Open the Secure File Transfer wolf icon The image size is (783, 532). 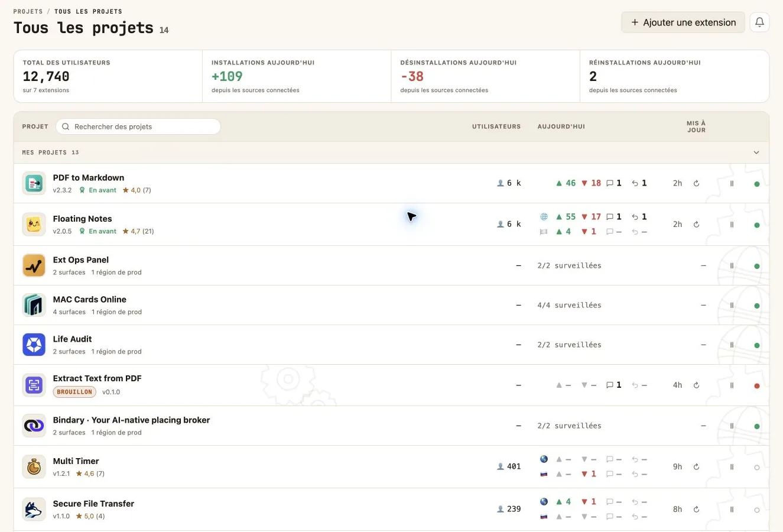tap(34, 510)
